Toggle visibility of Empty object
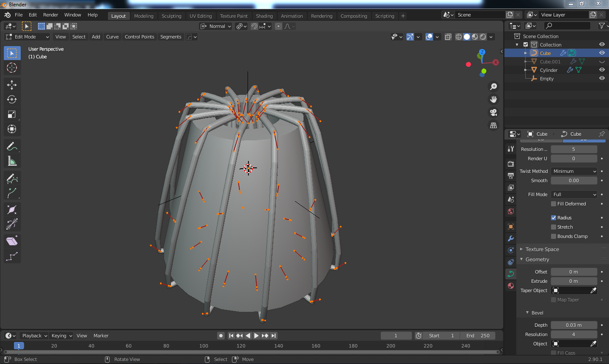Image resolution: width=609 pixels, height=364 pixels. [x=602, y=78]
